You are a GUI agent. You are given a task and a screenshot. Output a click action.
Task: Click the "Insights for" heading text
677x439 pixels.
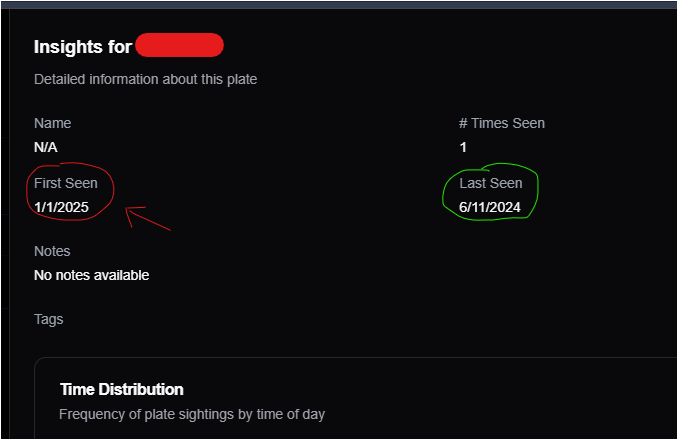pyautogui.click(x=82, y=47)
